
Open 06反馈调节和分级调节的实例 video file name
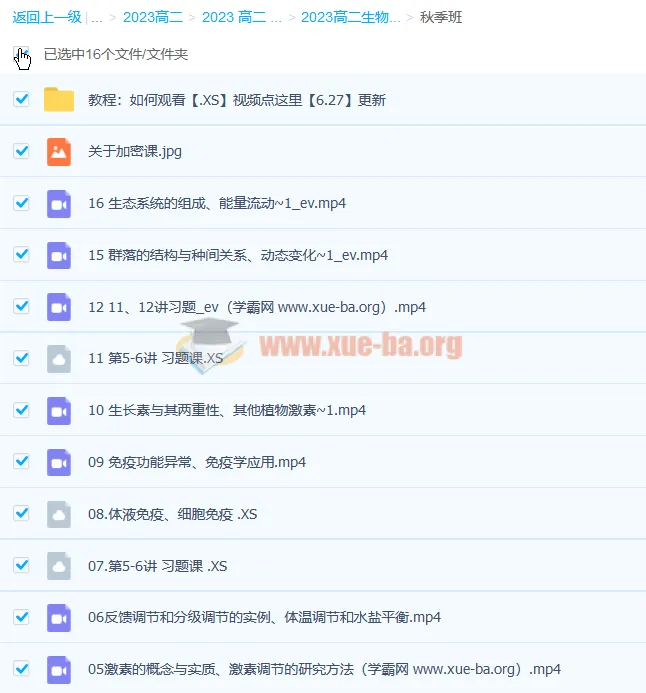click(264, 617)
